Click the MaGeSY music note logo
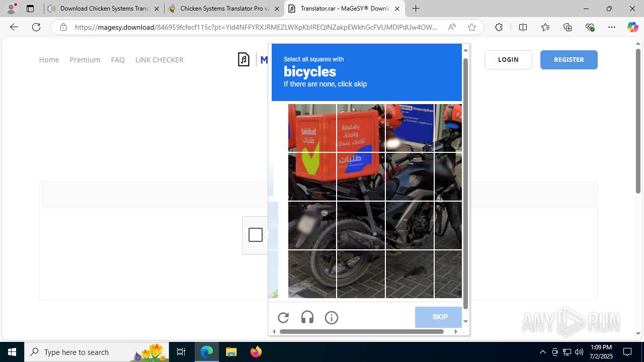This screenshot has width=644, height=362. (x=244, y=60)
